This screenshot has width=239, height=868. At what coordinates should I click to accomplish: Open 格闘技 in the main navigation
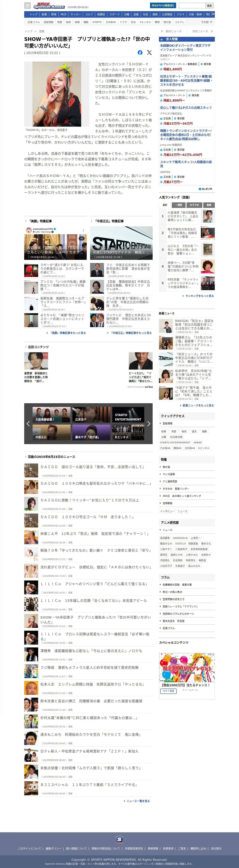click(101, 15)
